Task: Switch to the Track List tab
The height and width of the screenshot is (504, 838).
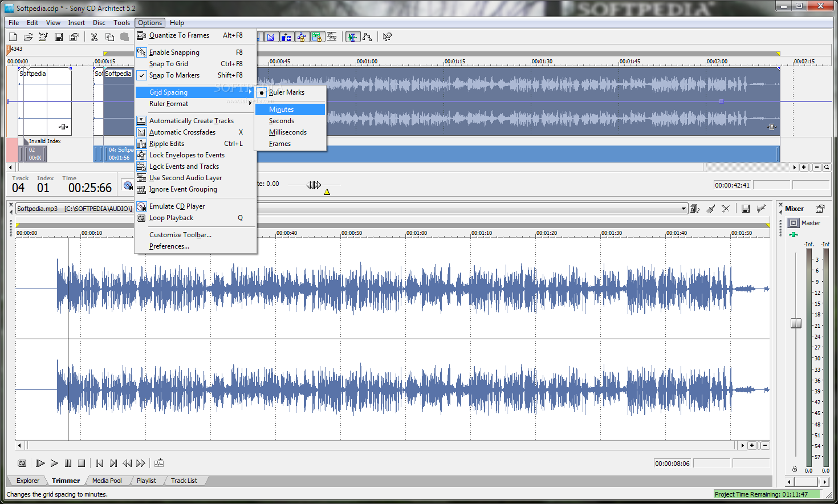Action: [x=184, y=481]
